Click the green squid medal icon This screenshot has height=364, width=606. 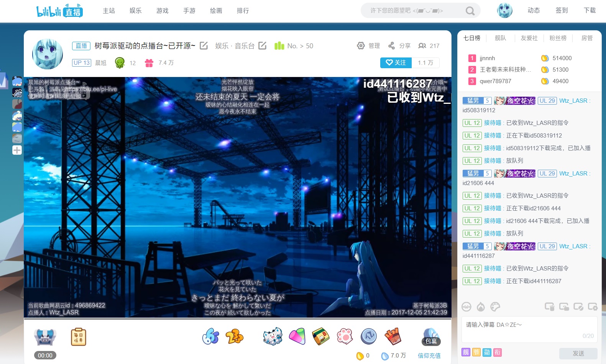(x=120, y=62)
